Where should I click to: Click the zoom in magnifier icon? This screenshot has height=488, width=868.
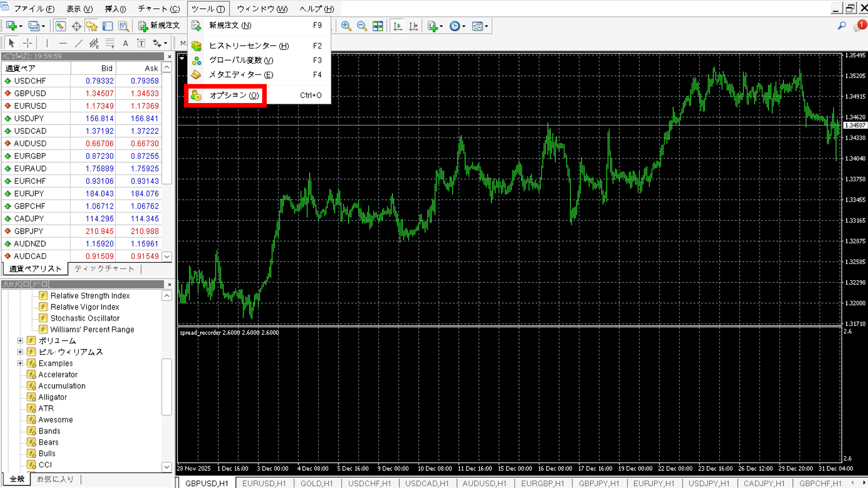coord(346,26)
